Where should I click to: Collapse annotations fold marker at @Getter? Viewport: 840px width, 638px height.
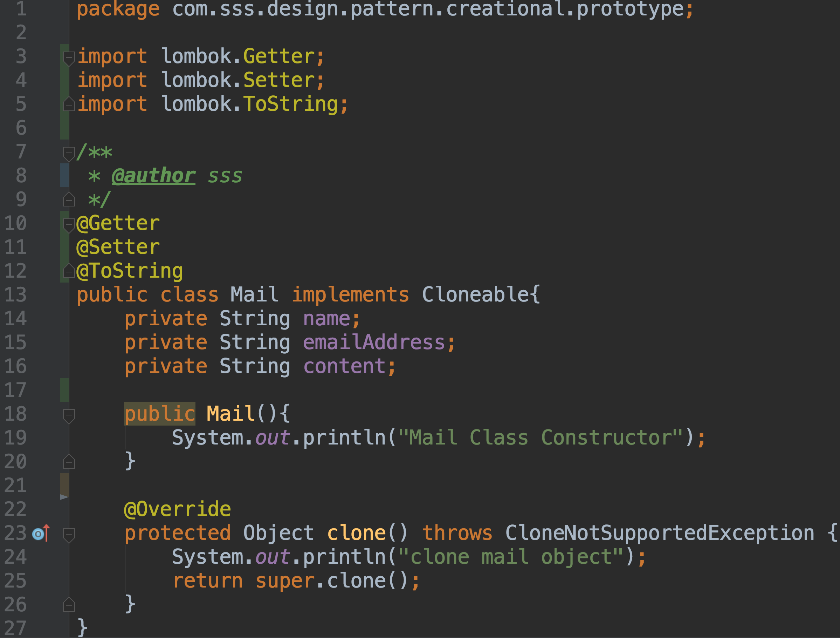pos(69,225)
